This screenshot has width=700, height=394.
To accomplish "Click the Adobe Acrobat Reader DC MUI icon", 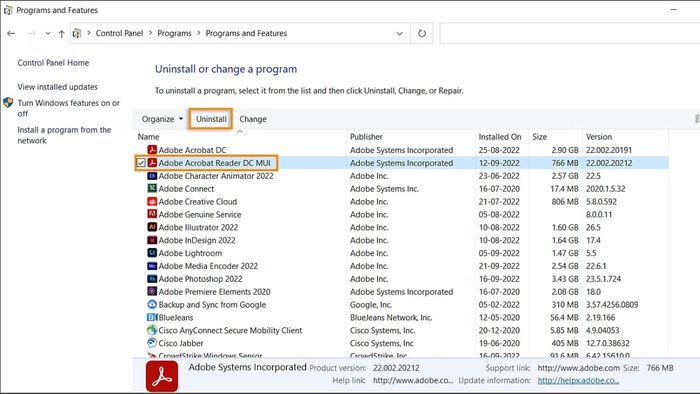I will [x=152, y=163].
